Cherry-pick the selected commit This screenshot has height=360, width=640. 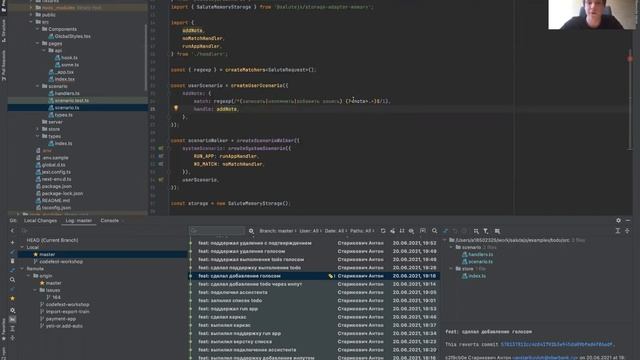click(x=392, y=231)
